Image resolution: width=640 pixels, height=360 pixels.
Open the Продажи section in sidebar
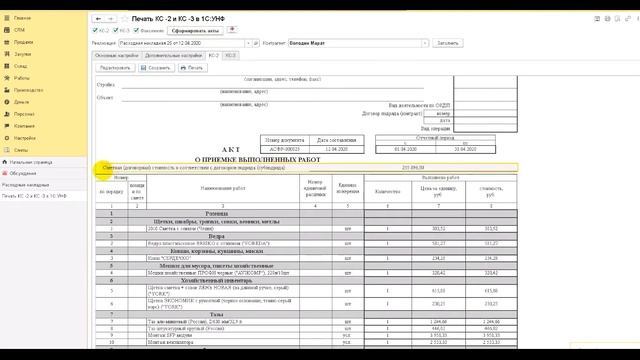pyautogui.click(x=23, y=42)
